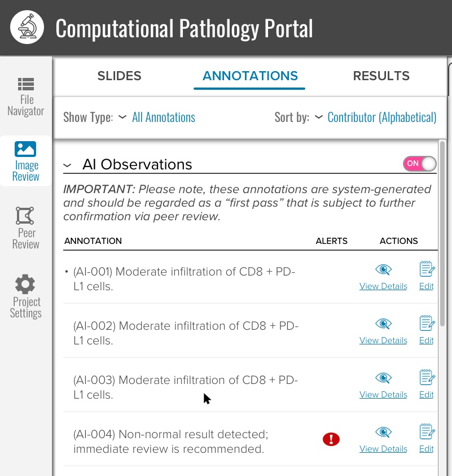Click the edit notepad icon for AI-003
The width and height of the screenshot is (452, 476).
(x=427, y=377)
